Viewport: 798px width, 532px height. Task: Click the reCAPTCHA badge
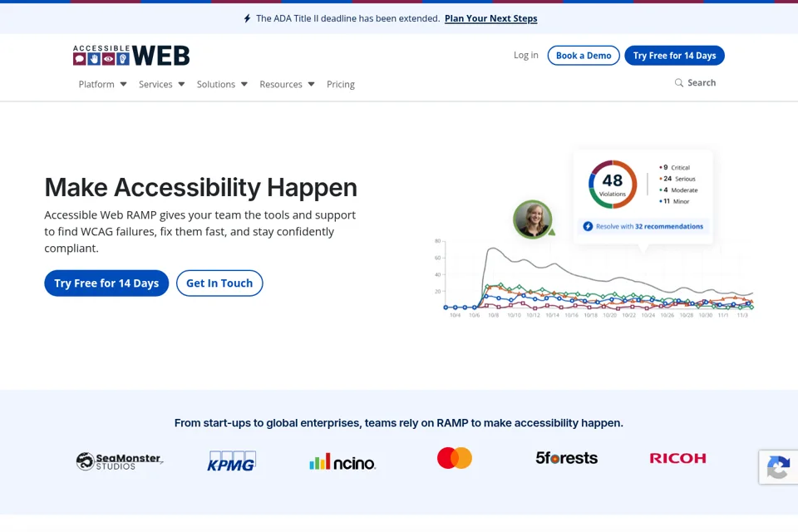[x=778, y=467]
